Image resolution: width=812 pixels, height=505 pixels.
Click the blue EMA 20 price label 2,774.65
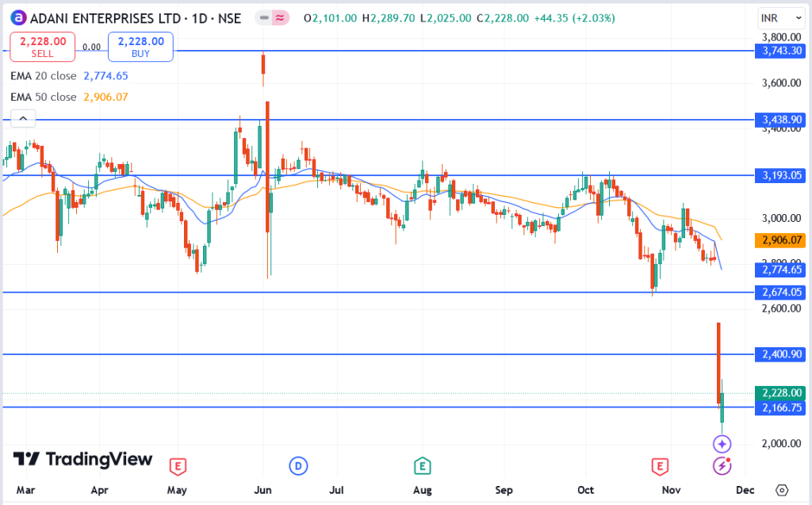(x=780, y=270)
